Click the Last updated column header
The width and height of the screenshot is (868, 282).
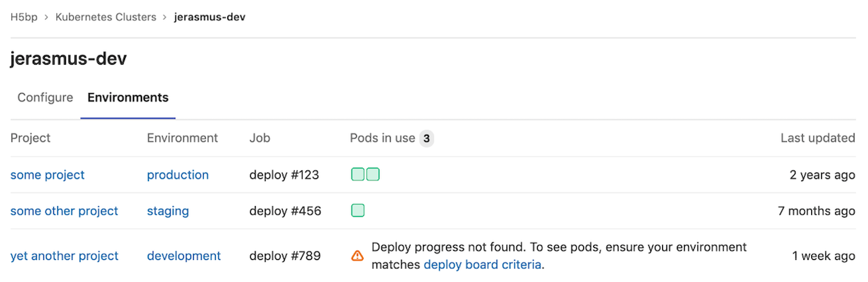(x=818, y=138)
